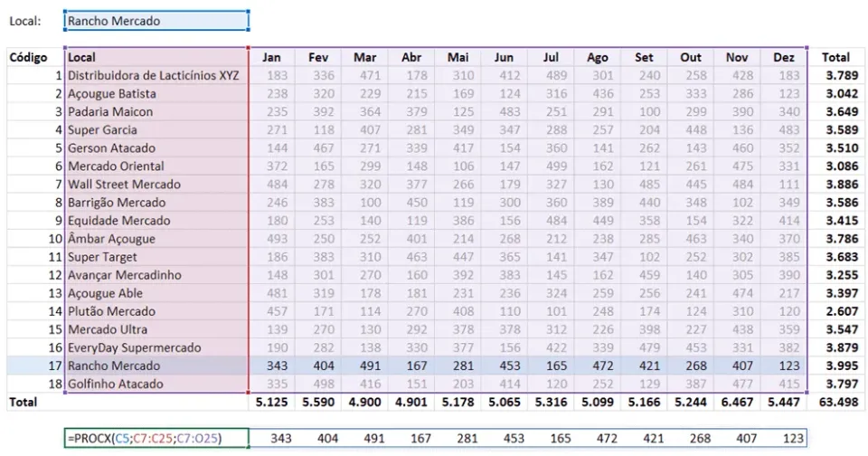Select the Local input cell Rancho Mercado
Viewport: 868px width, 456px height.
pyautogui.click(x=156, y=21)
